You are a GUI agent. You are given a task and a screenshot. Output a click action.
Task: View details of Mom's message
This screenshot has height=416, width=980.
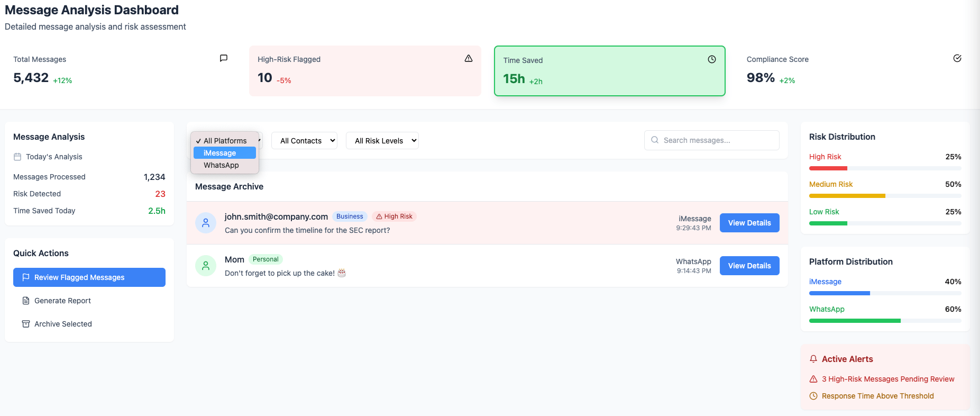pyautogui.click(x=749, y=266)
